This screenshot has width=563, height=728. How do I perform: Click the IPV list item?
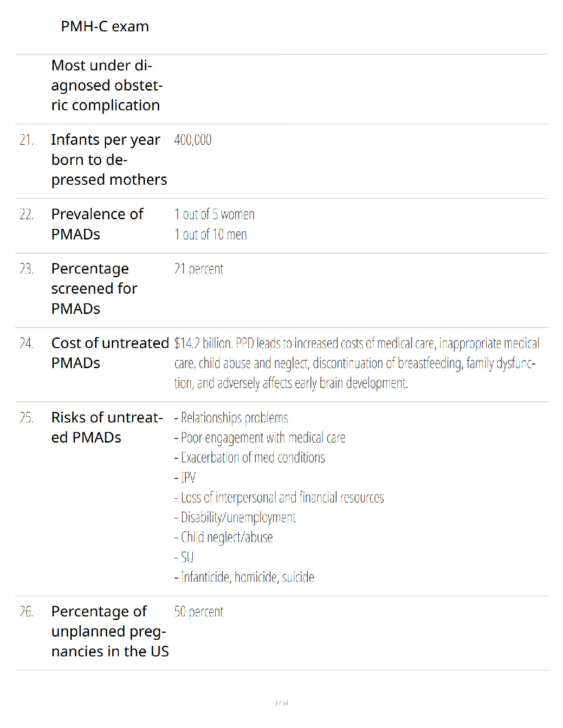185,478
